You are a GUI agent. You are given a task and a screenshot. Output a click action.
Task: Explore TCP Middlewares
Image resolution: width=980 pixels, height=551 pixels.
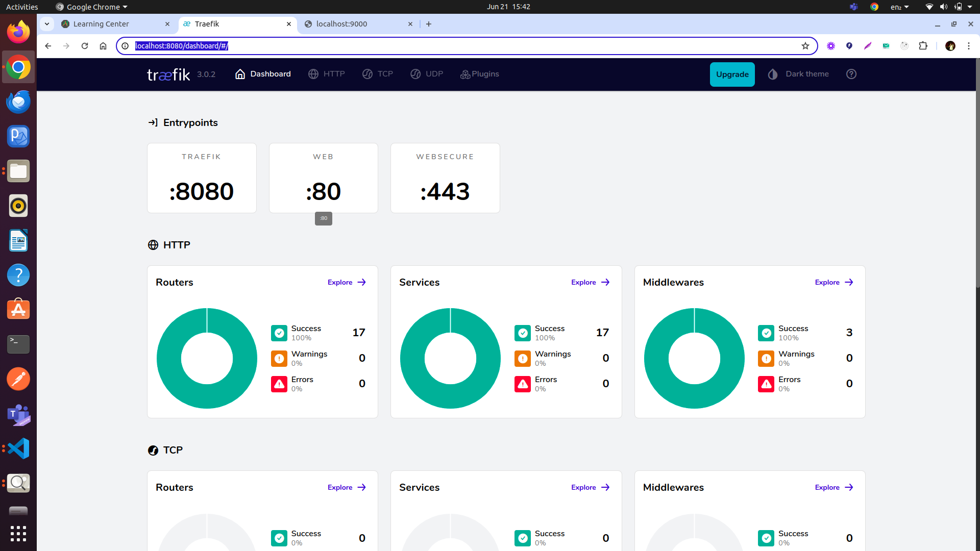(834, 487)
